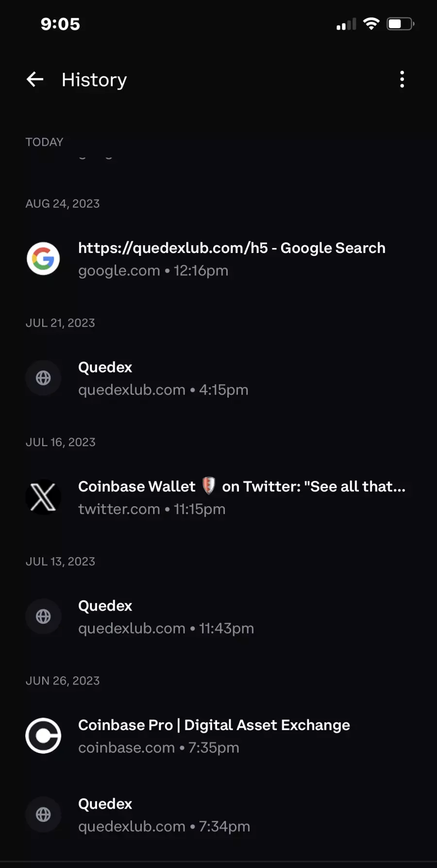Open the quedexlub.com/h5 Google Search entry
437x868 pixels.
(218, 259)
